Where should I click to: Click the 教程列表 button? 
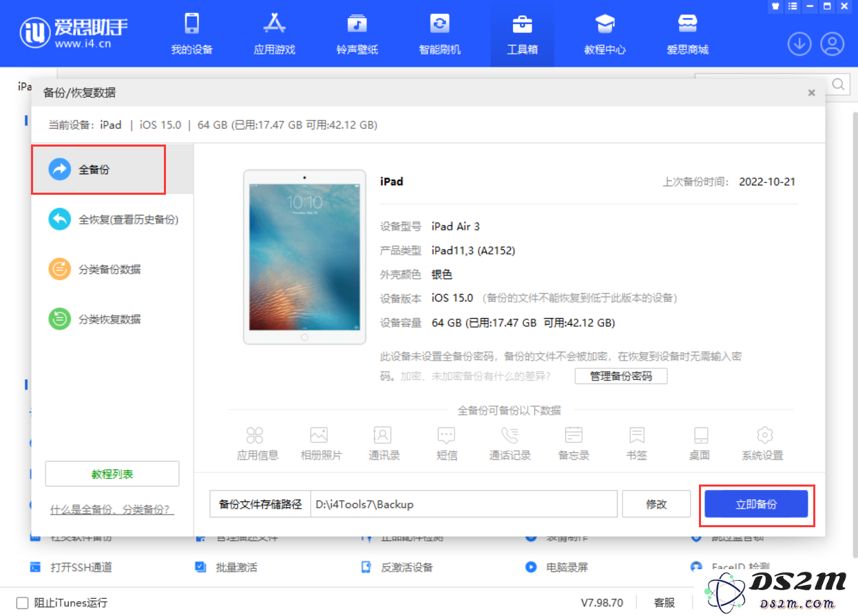pos(112,474)
